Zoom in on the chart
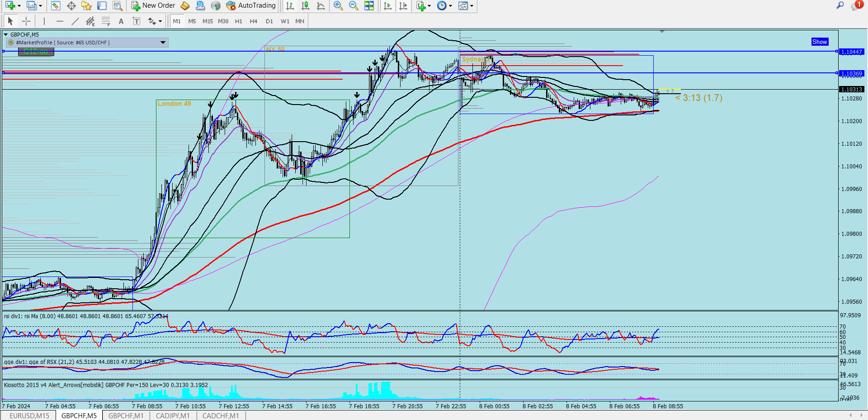868x420 pixels. click(x=338, y=5)
